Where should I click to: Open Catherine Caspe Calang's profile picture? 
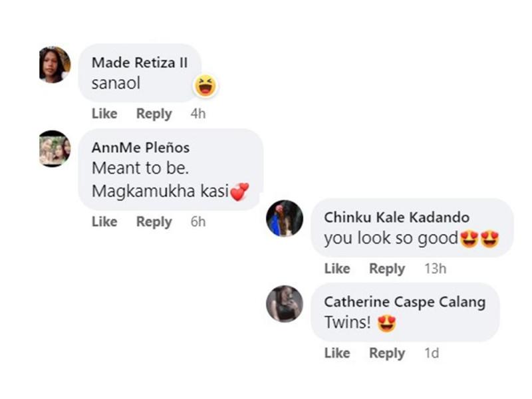click(x=285, y=304)
